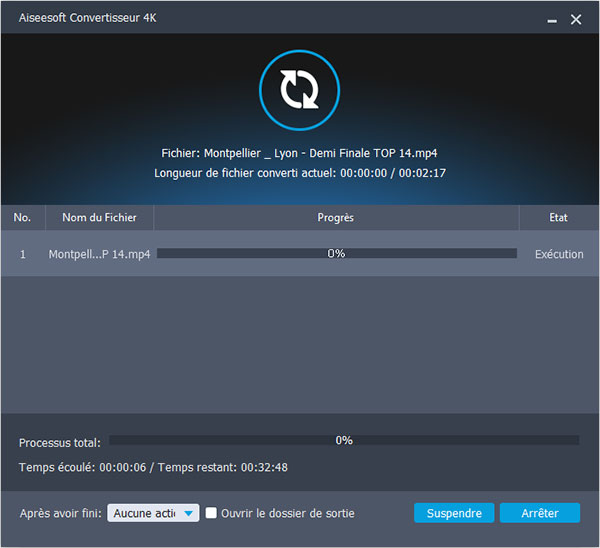Click the 'No.' column header
The height and width of the screenshot is (548, 600).
[22, 217]
